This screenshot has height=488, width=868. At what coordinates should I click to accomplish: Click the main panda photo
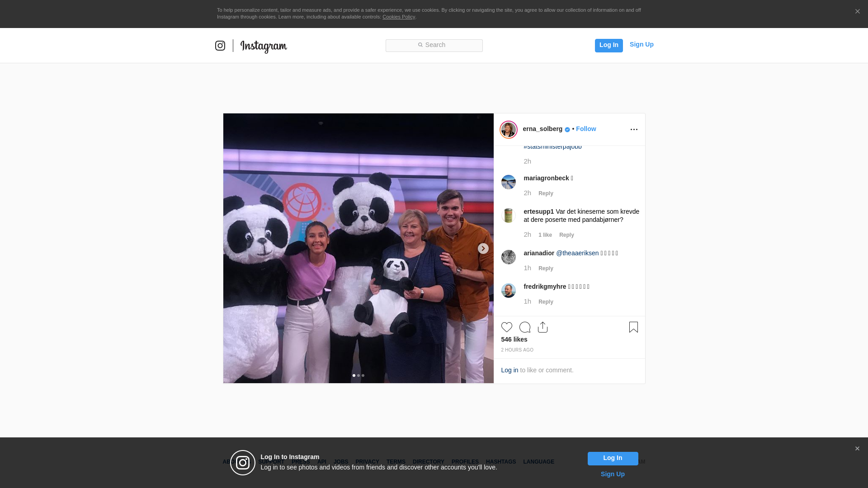point(358,248)
